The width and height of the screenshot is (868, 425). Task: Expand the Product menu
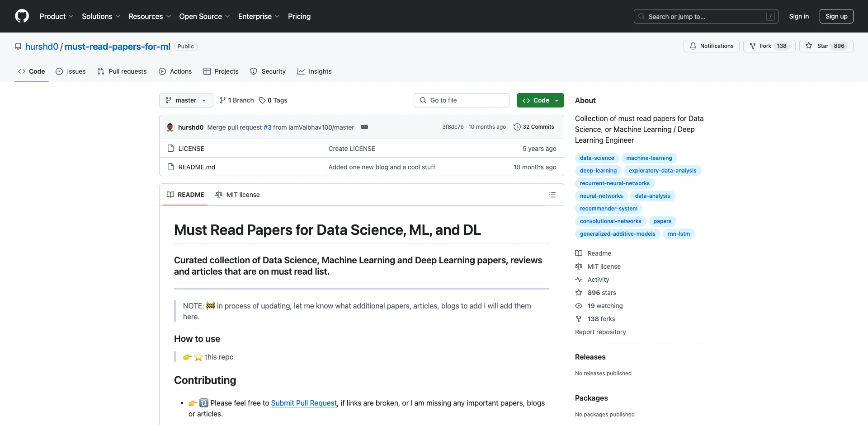(x=56, y=16)
